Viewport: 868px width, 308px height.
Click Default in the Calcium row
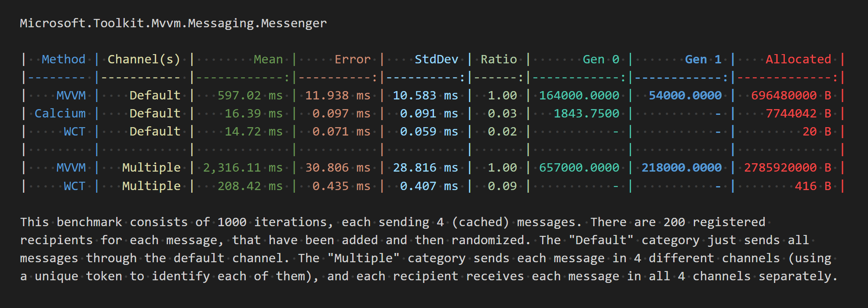click(x=155, y=114)
